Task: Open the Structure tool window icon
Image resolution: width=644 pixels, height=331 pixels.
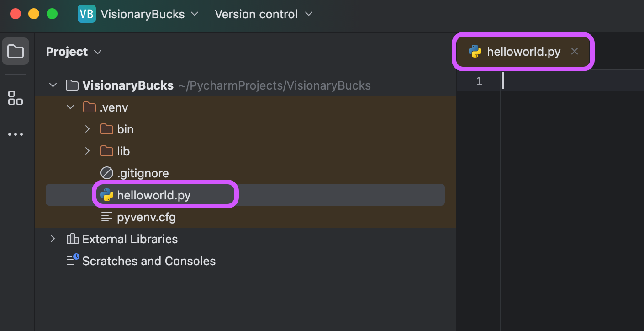Action: pyautogui.click(x=16, y=97)
